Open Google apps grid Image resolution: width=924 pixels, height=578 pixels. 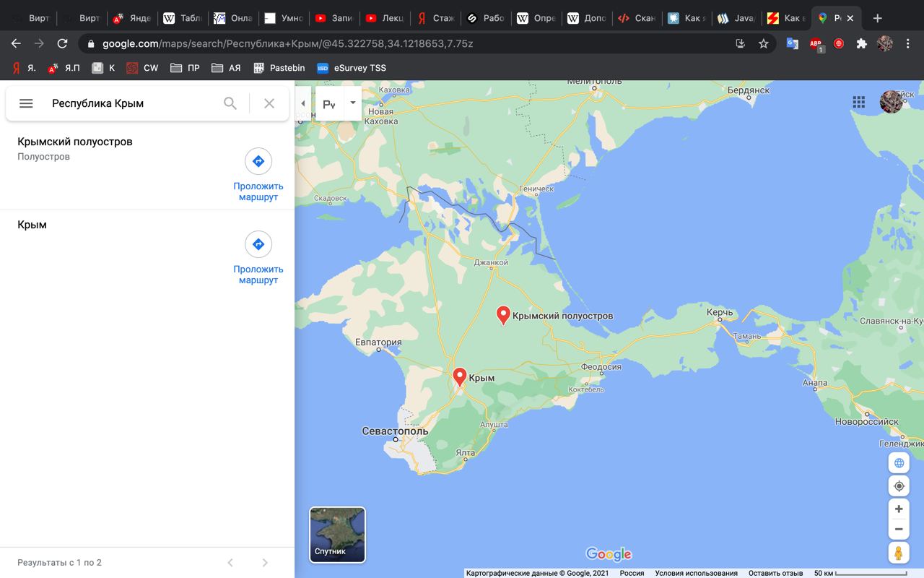pyautogui.click(x=858, y=102)
